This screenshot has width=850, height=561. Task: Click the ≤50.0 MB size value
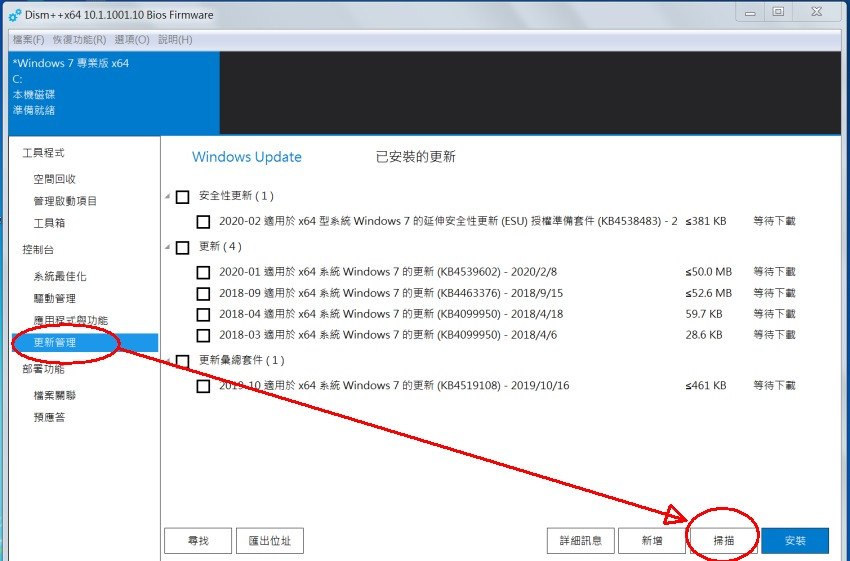click(x=709, y=272)
